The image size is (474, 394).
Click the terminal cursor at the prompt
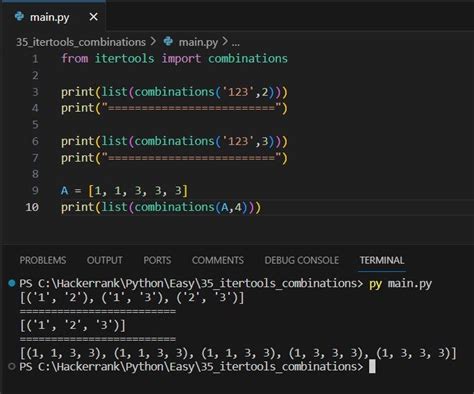372,367
